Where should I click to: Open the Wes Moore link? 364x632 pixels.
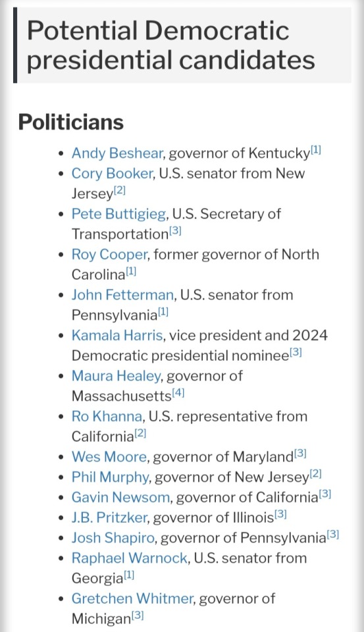click(x=109, y=457)
